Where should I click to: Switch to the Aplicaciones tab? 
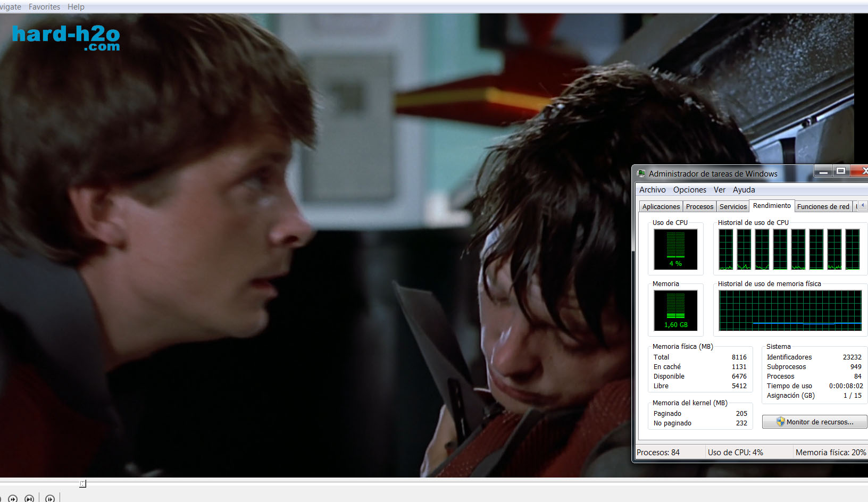[x=661, y=207]
